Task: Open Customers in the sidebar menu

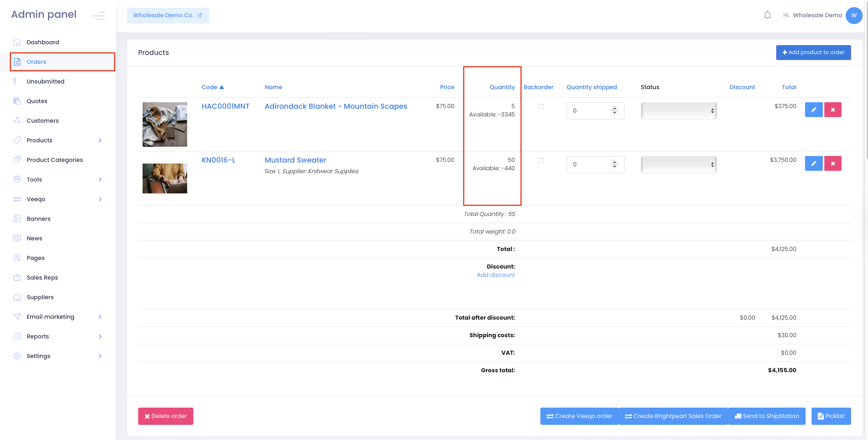Action: pyautogui.click(x=42, y=121)
